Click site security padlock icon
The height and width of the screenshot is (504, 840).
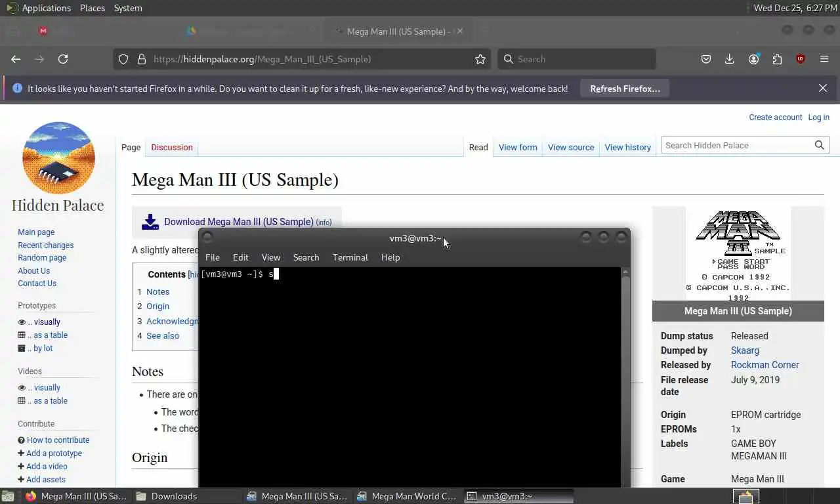(141, 59)
